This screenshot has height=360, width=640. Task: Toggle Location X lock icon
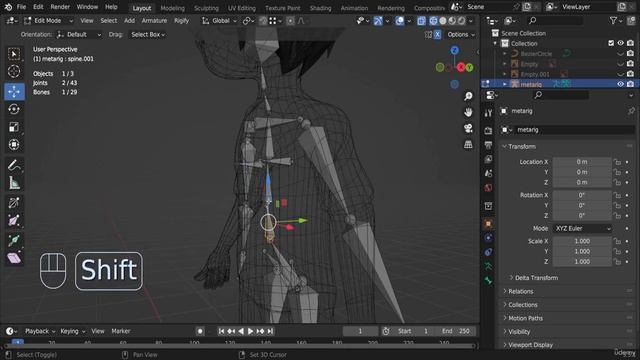[617, 162]
